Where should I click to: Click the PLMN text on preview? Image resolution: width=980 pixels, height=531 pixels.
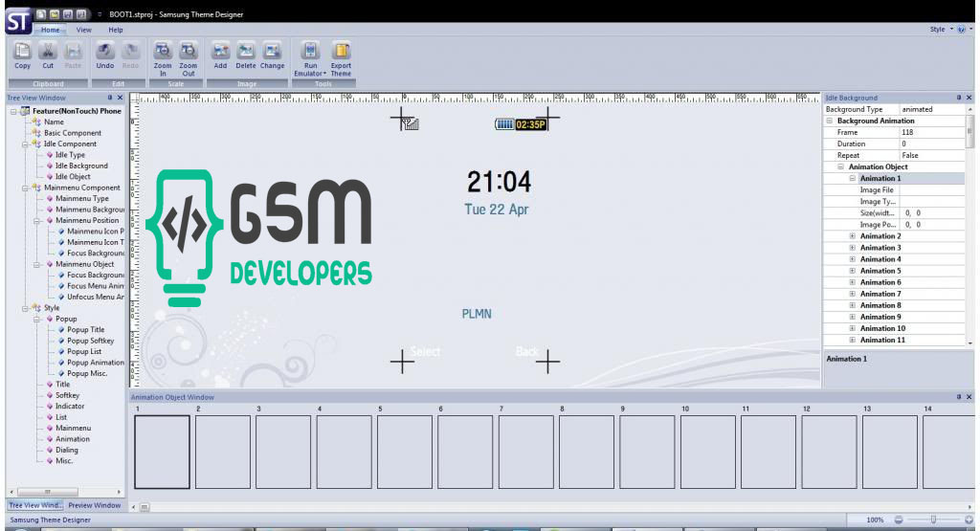tap(477, 314)
